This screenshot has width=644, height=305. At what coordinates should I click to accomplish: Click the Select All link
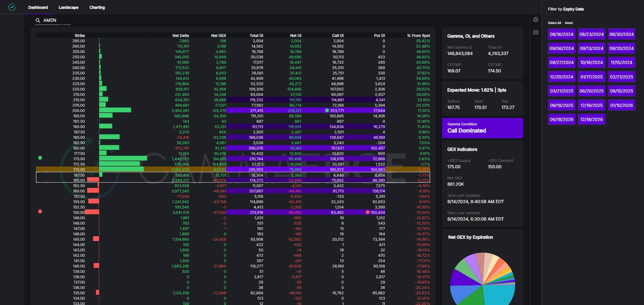[554, 23]
